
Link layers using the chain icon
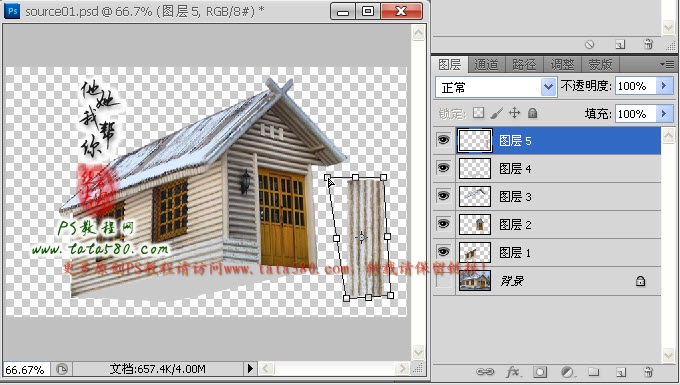(485, 372)
